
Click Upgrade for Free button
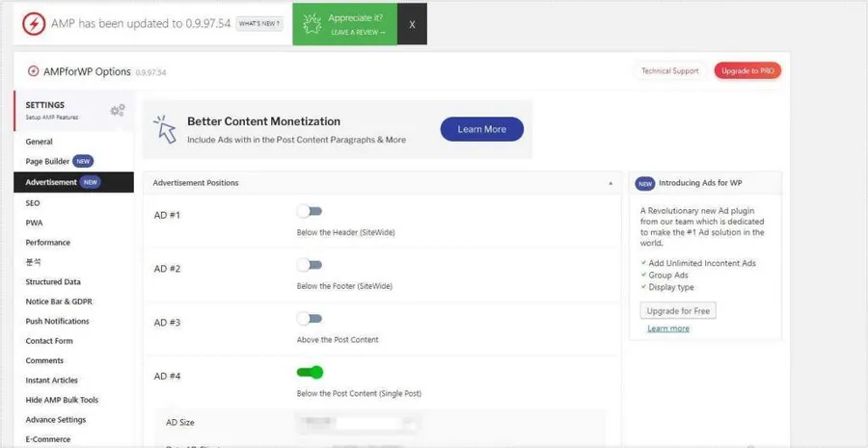[x=678, y=311]
